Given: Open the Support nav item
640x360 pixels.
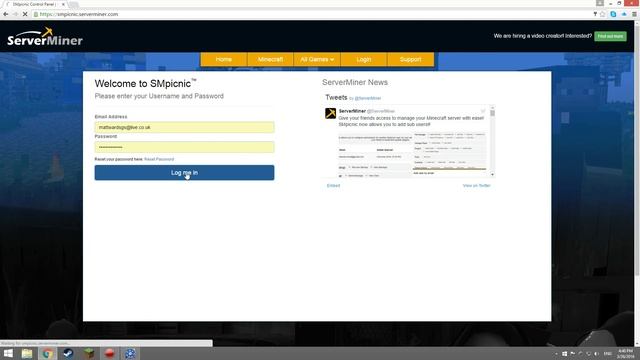Looking at the screenshot, I should (411, 59).
